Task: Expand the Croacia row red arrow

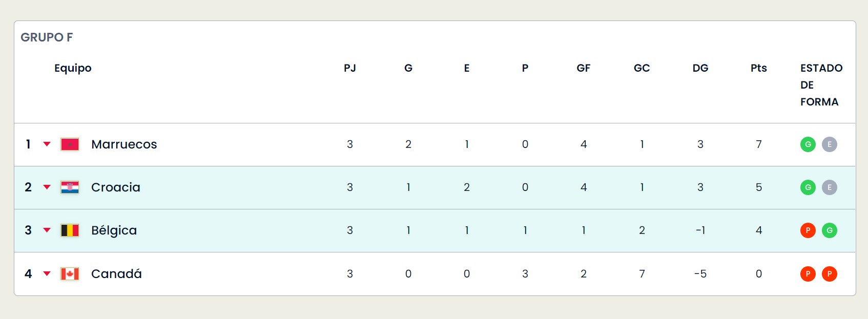Action: point(47,187)
